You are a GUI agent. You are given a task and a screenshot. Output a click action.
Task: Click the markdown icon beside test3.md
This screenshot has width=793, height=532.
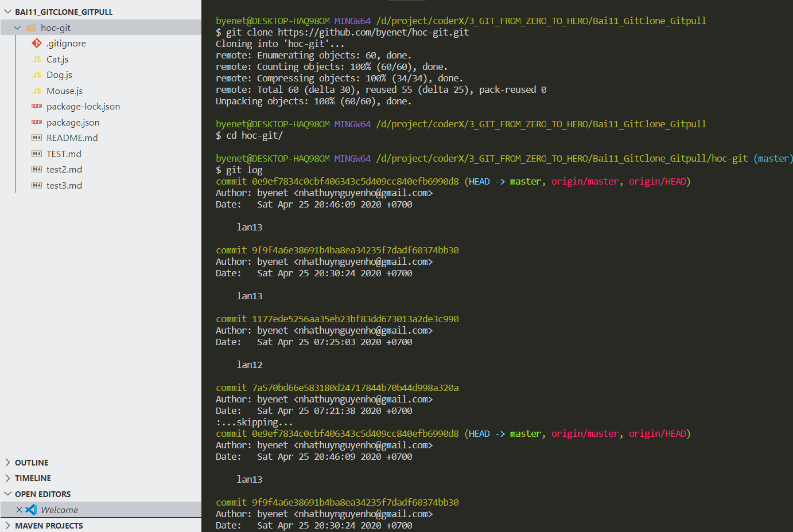[37, 185]
